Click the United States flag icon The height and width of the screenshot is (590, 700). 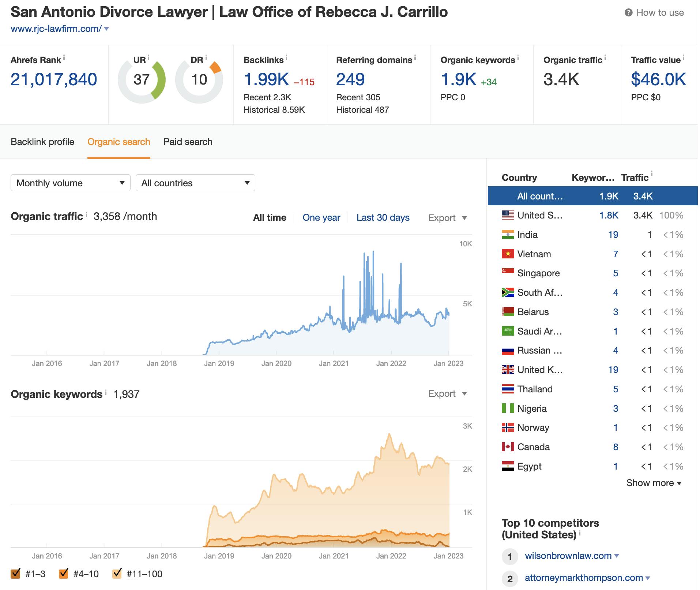[508, 215]
